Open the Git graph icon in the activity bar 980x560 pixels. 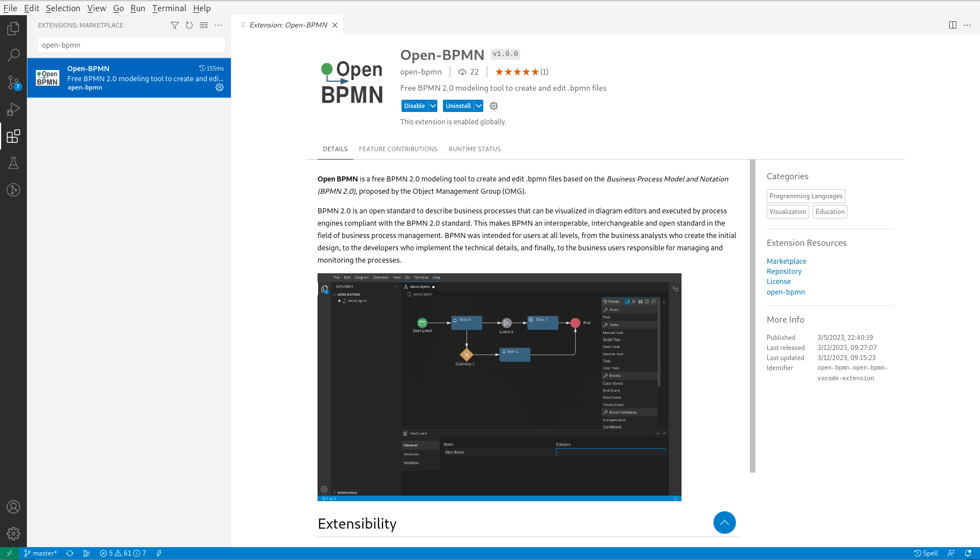point(13,190)
